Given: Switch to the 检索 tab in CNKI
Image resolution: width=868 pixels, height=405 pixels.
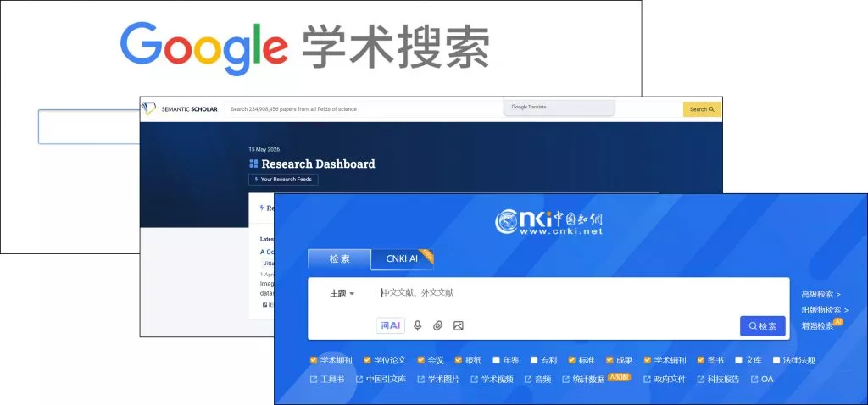Looking at the screenshot, I should (339, 259).
